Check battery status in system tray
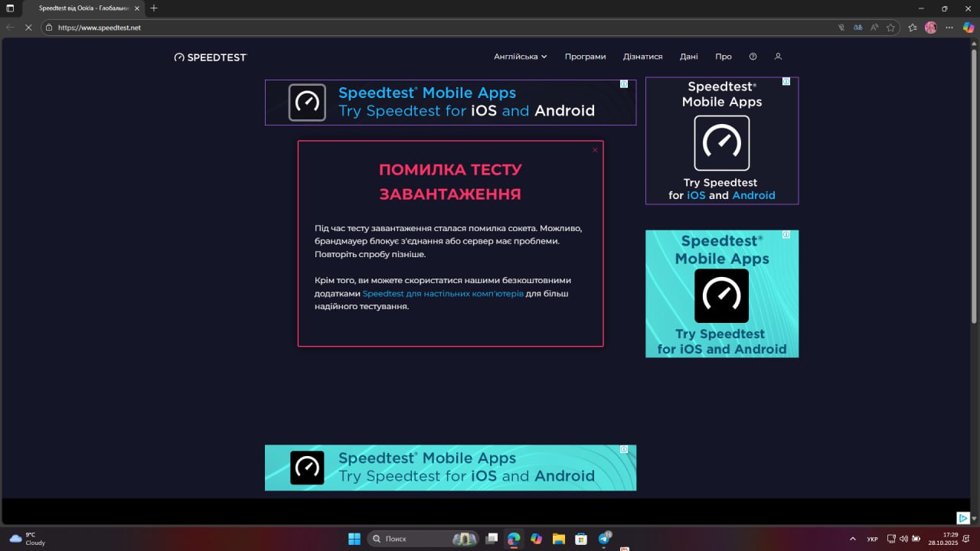980x551 pixels. coord(916,539)
